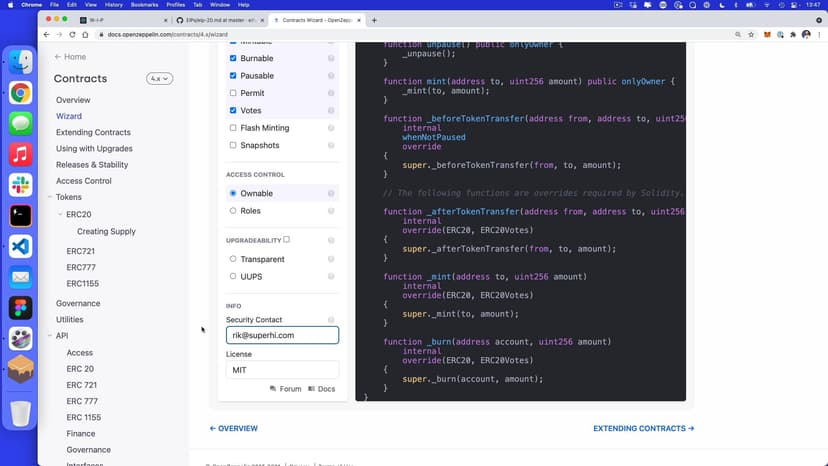Open the Terminal app in dock
This screenshot has height=466, width=828.
click(20, 215)
